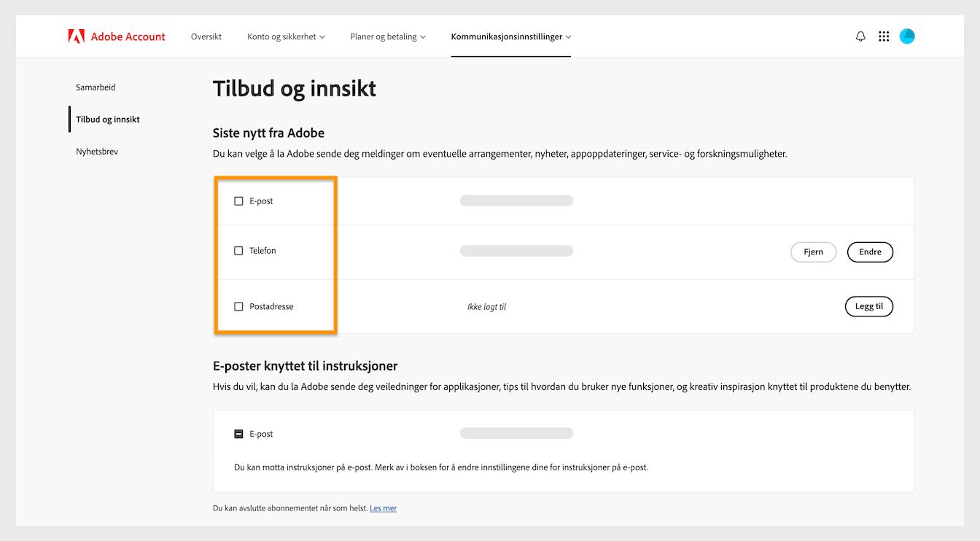Click Legg til for Postadresse

[x=869, y=306]
